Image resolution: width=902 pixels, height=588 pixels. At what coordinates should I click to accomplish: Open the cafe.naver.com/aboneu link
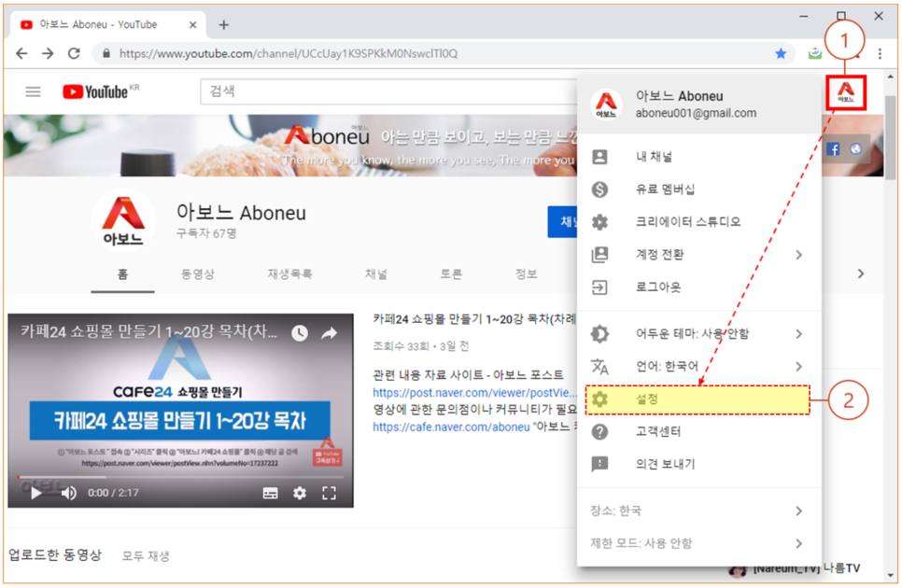tap(451, 427)
